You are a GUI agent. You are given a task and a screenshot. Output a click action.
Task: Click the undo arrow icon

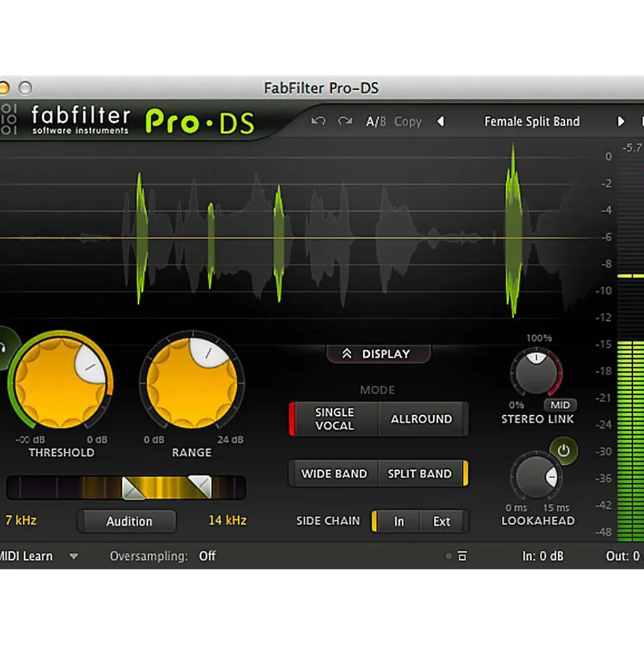coord(318,121)
